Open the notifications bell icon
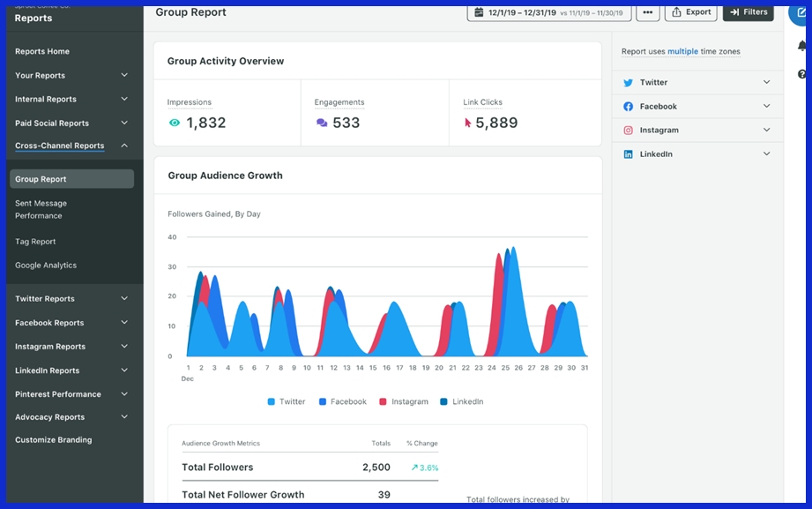 pos(801,46)
